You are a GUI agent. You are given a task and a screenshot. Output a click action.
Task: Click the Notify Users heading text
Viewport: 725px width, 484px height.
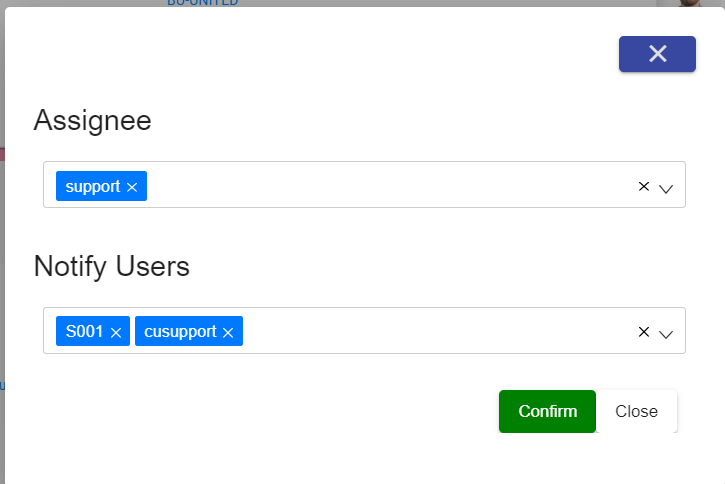[112, 267]
